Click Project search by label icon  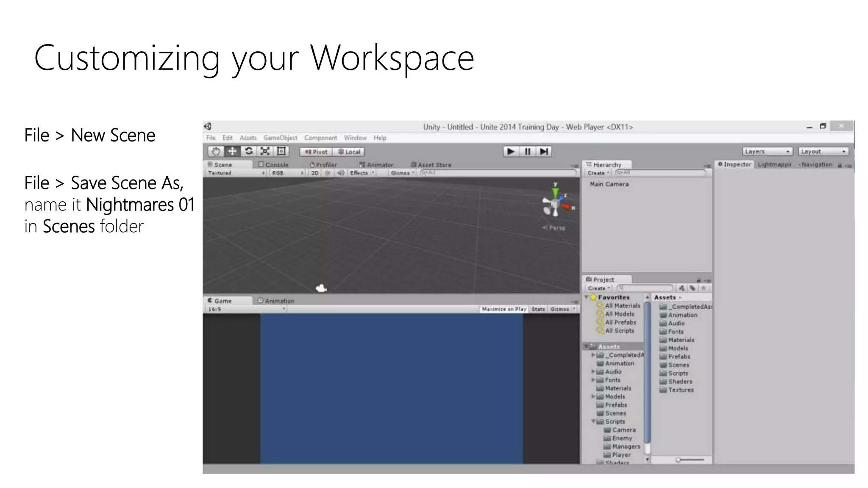pyautogui.click(x=692, y=288)
